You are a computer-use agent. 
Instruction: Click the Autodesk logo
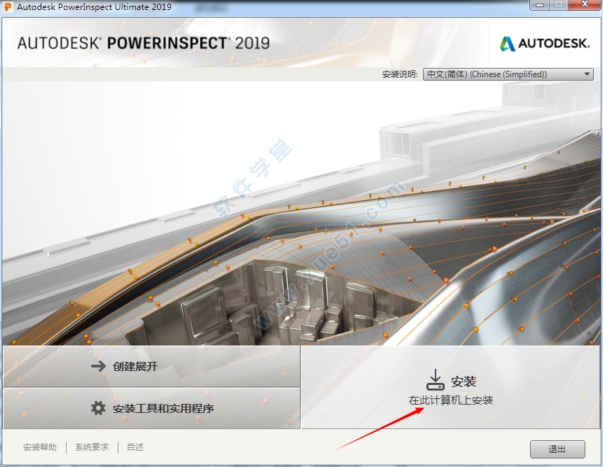pos(545,43)
